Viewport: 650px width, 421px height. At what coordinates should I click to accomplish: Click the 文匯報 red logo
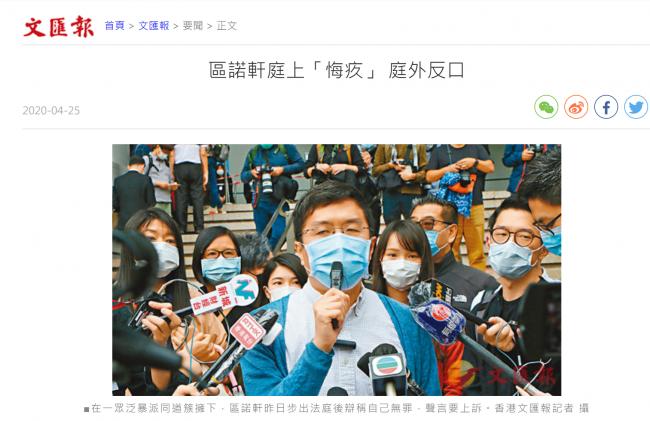tap(58, 27)
